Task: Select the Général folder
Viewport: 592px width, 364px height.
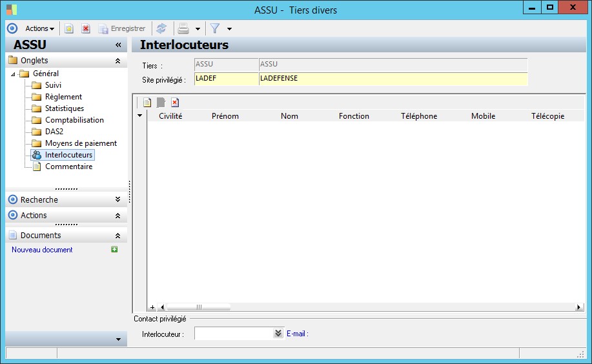Action: [46, 74]
